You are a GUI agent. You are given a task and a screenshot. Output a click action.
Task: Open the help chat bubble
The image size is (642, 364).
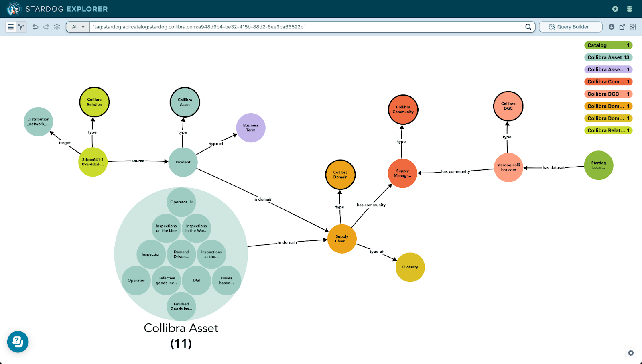coord(18,342)
